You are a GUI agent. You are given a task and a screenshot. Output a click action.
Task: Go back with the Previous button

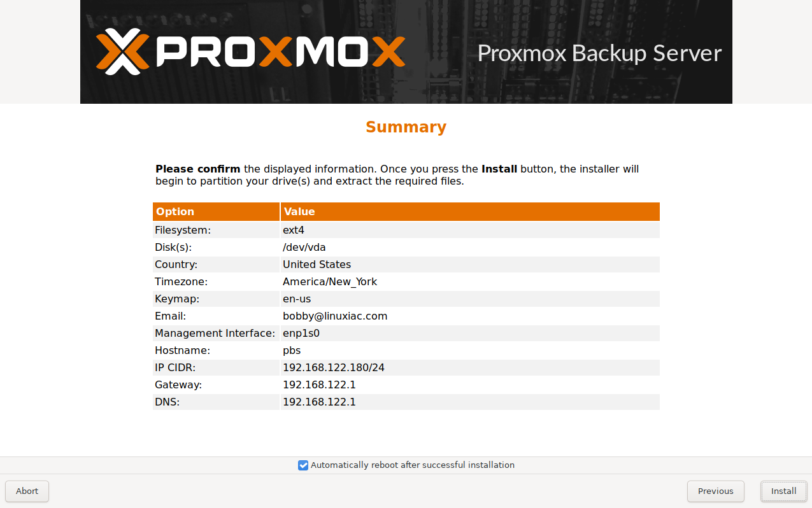715,491
